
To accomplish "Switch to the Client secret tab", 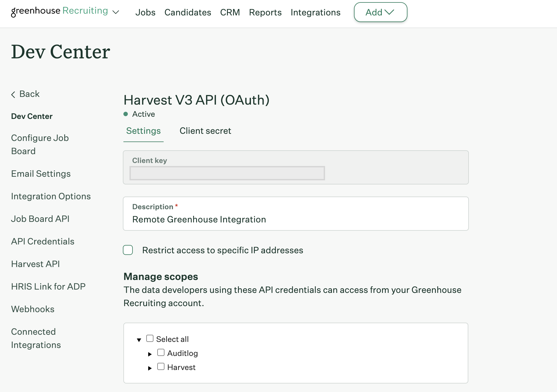I will click(x=205, y=131).
